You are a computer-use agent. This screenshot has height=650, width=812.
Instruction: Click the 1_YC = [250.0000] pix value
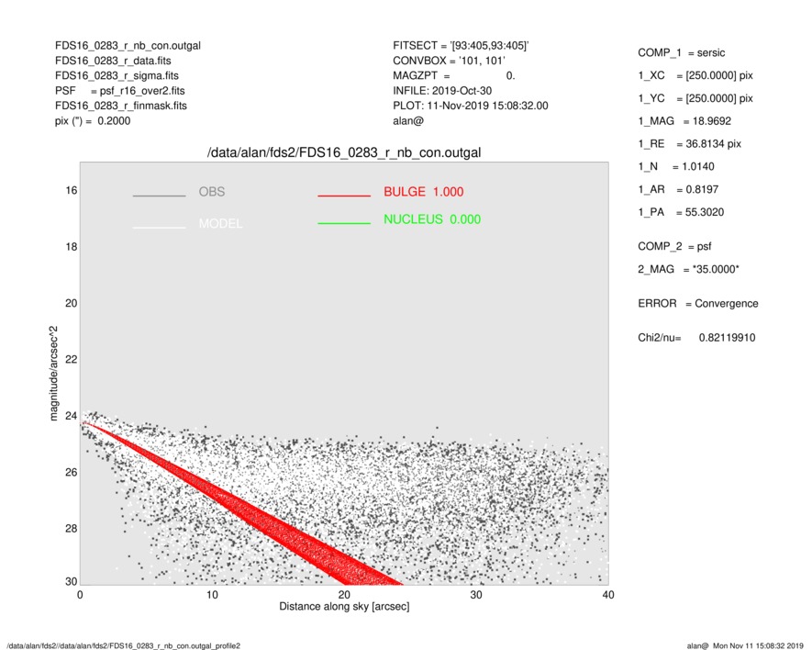(695, 98)
